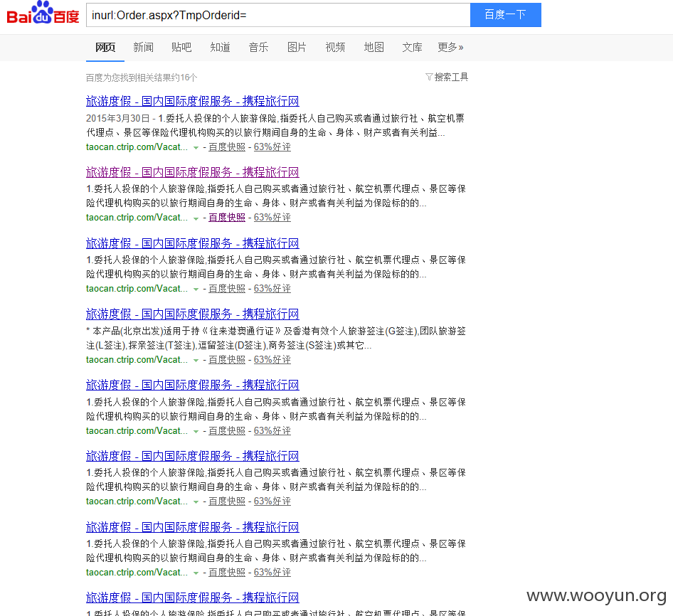
Task: Open fifth result title 旅游度假 携程旅行网
Action: (192, 385)
